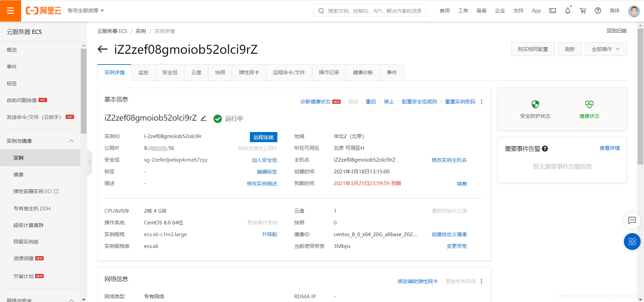
Task: Open the blue quick-access grid button
Action: click(x=632, y=242)
